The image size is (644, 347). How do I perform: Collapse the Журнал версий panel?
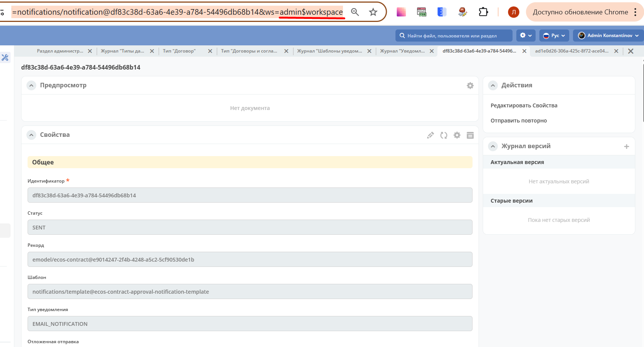click(493, 146)
